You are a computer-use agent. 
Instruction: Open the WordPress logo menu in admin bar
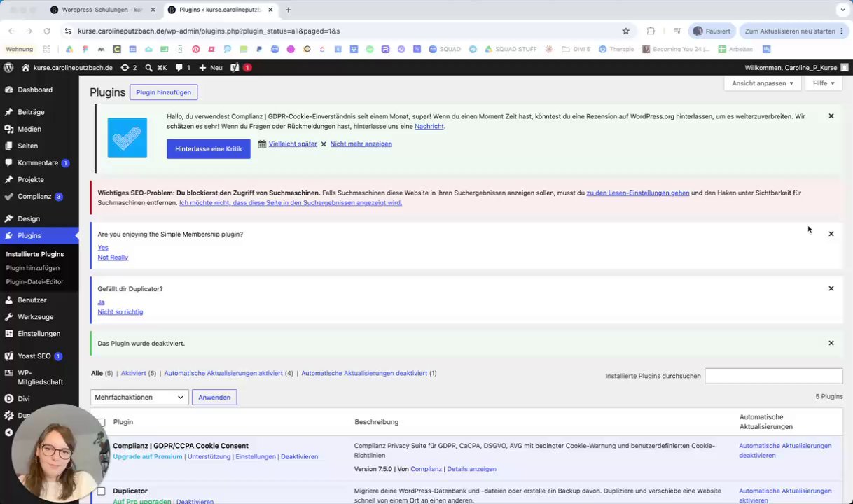(x=8, y=68)
